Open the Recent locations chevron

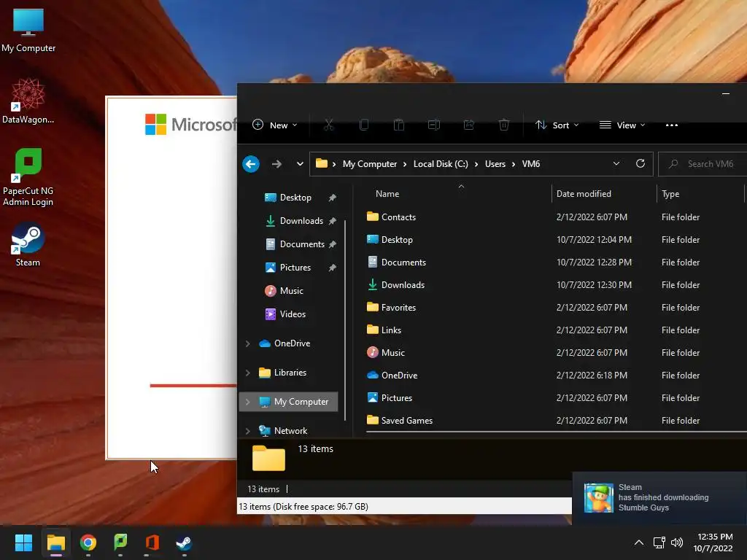(x=300, y=164)
